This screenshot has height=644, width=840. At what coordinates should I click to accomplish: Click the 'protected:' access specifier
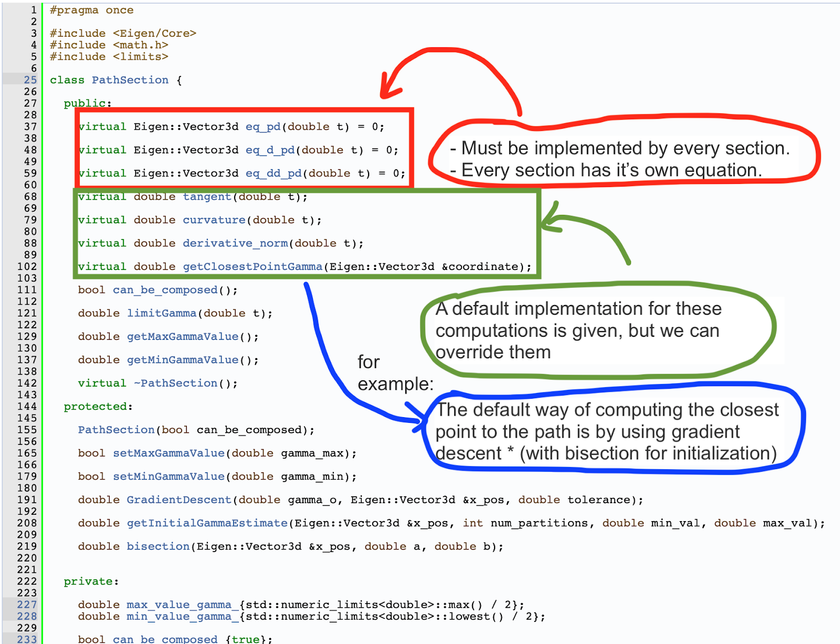pos(98,406)
